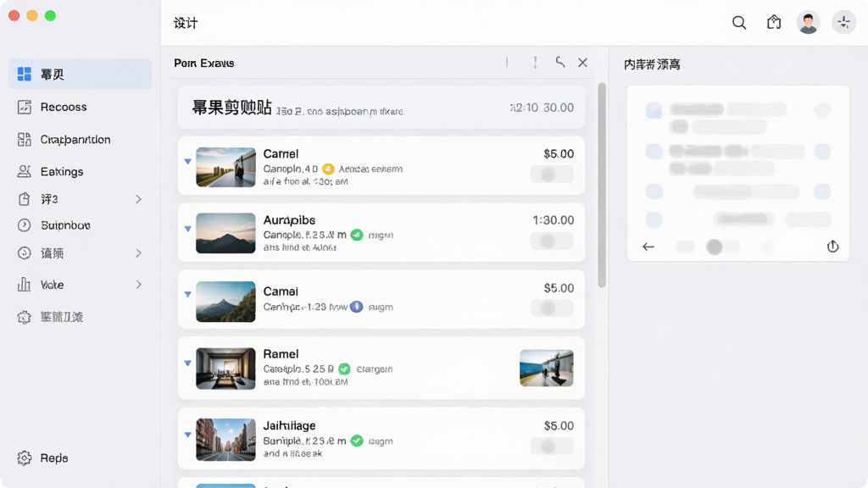Image resolution: width=868 pixels, height=488 pixels.
Task: Open the search icon in top bar
Action: [739, 23]
